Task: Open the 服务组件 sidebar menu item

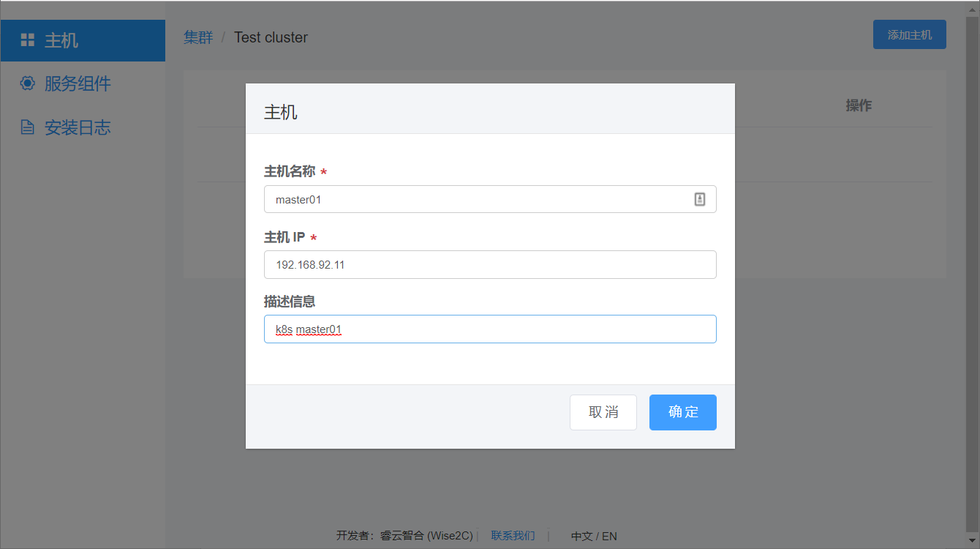Action: [83, 83]
